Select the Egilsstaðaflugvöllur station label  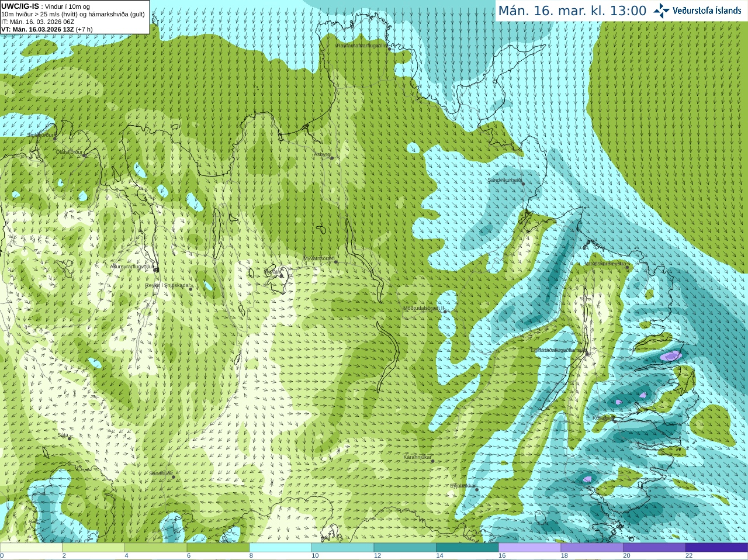click(558, 350)
